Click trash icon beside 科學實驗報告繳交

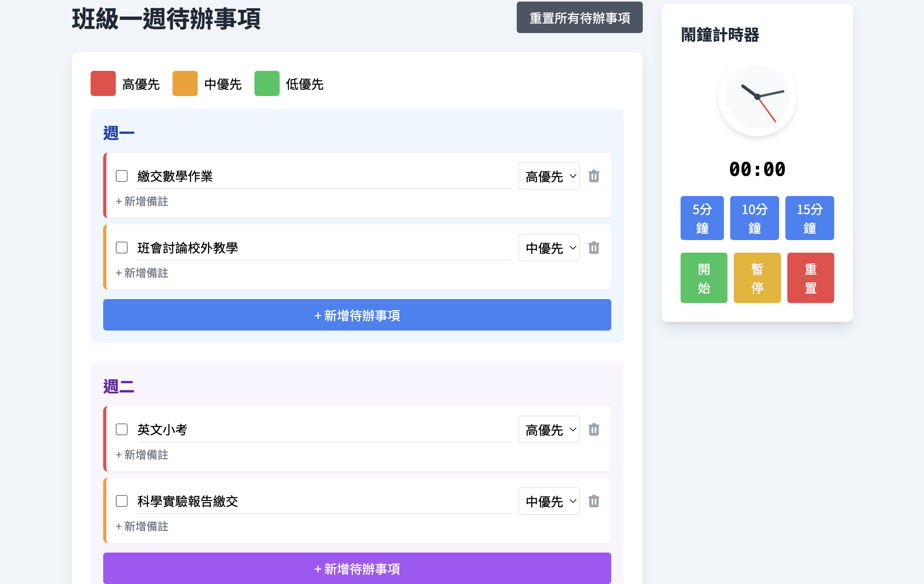[594, 501]
